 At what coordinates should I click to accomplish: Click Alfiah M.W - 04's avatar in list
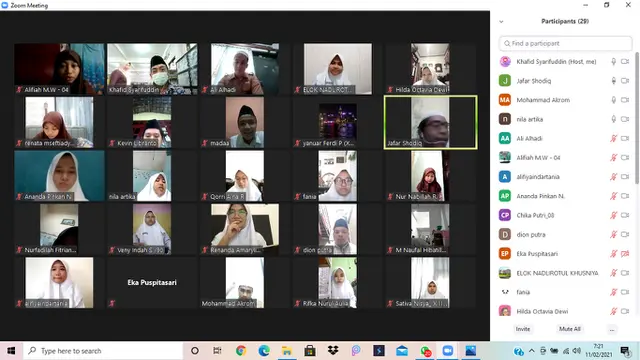tap(505, 158)
